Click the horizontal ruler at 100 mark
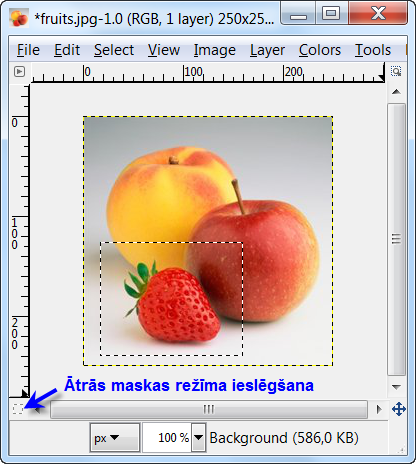The image size is (416, 464). [193, 72]
